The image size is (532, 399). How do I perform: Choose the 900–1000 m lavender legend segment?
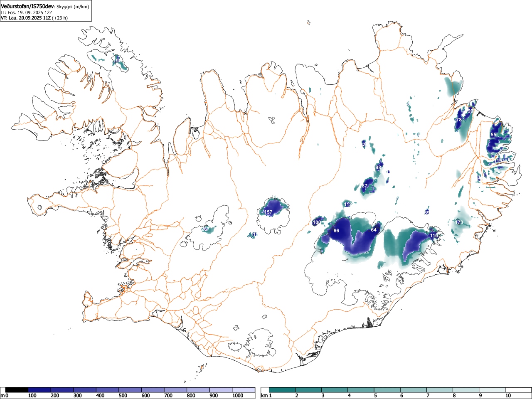coord(221,390)
